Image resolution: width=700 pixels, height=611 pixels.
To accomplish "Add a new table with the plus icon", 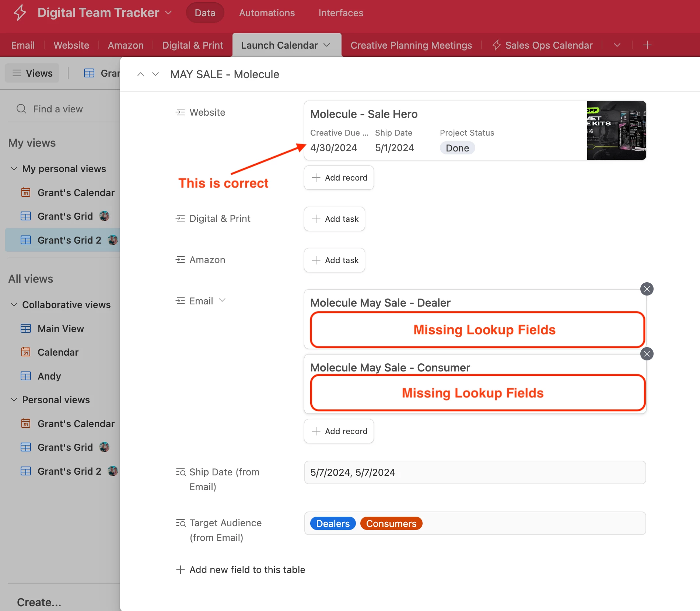I will [647, 45].
